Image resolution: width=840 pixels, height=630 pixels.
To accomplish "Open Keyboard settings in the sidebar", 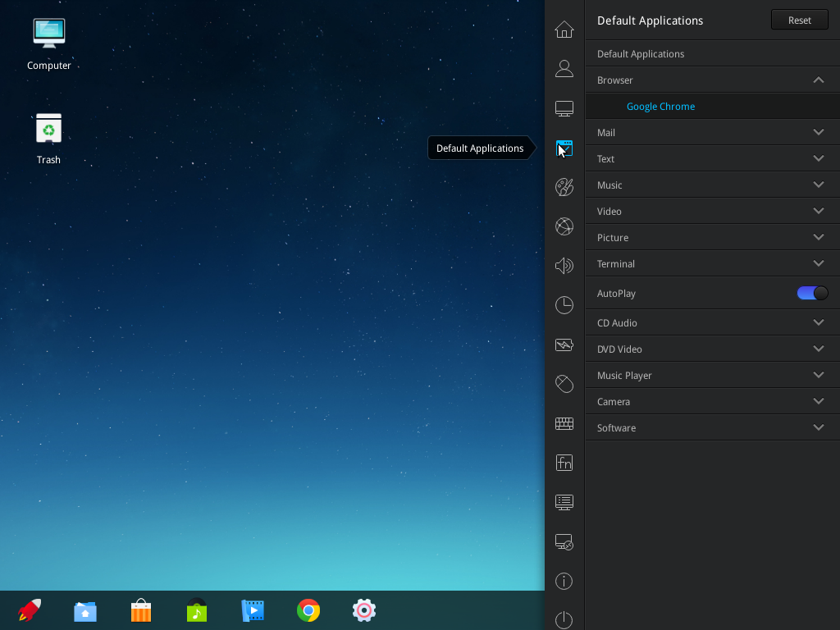I will pyautogui.click(x=564, y=423).
